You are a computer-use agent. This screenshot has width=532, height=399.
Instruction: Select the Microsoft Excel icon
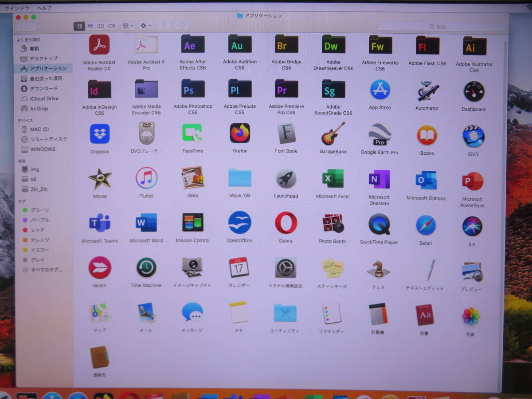(x=333, y=179)
